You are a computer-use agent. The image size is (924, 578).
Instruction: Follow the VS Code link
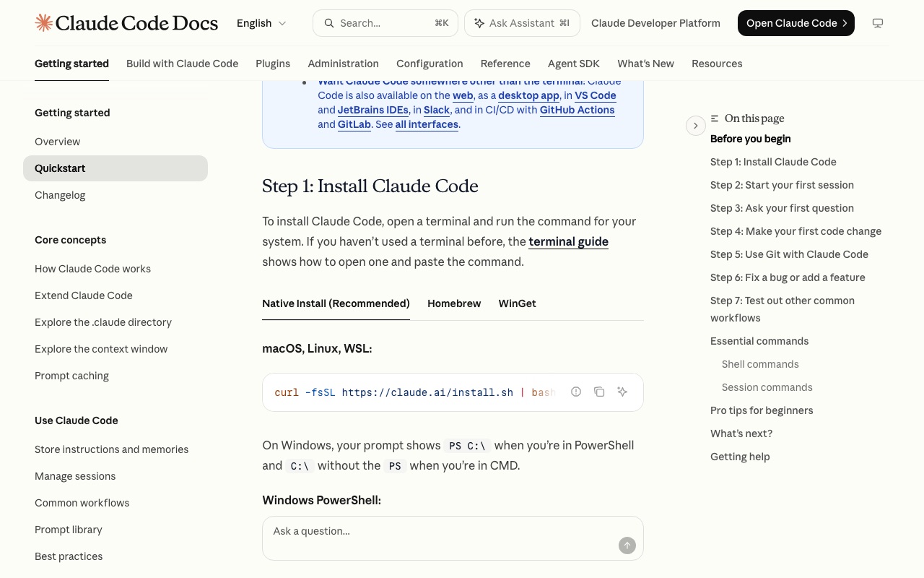point(596,95)
